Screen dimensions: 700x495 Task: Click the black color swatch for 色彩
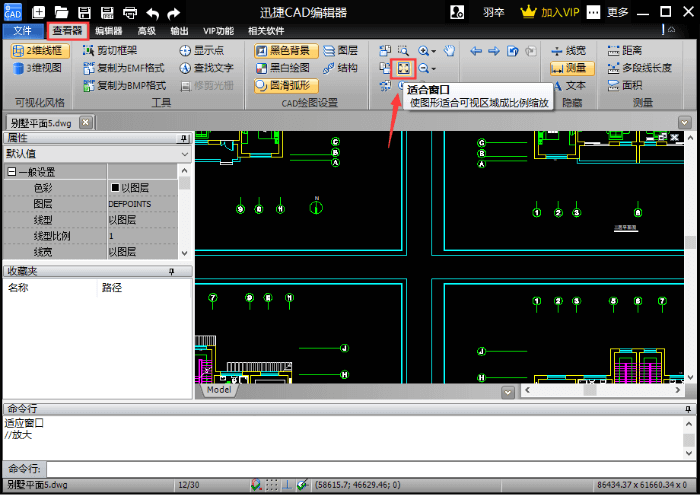coord(115,188)
